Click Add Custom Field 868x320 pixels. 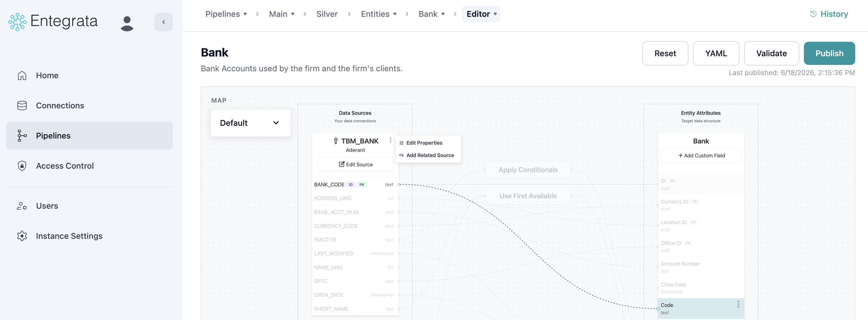(701, 155)
